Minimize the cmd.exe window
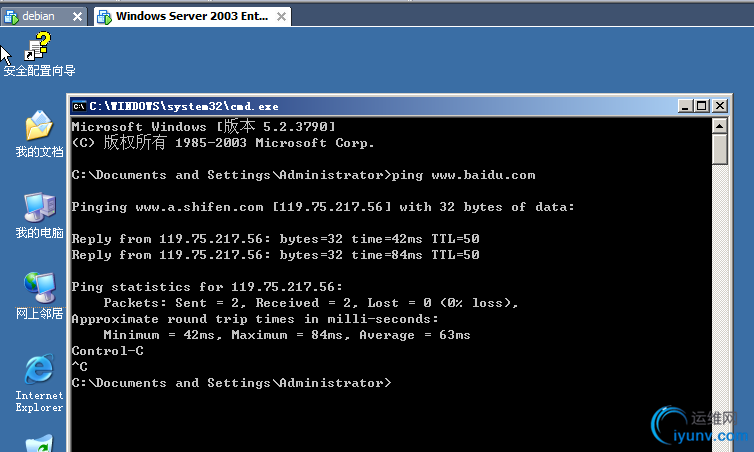This screenshot has width=754, height=452. (x=685, y=106)
